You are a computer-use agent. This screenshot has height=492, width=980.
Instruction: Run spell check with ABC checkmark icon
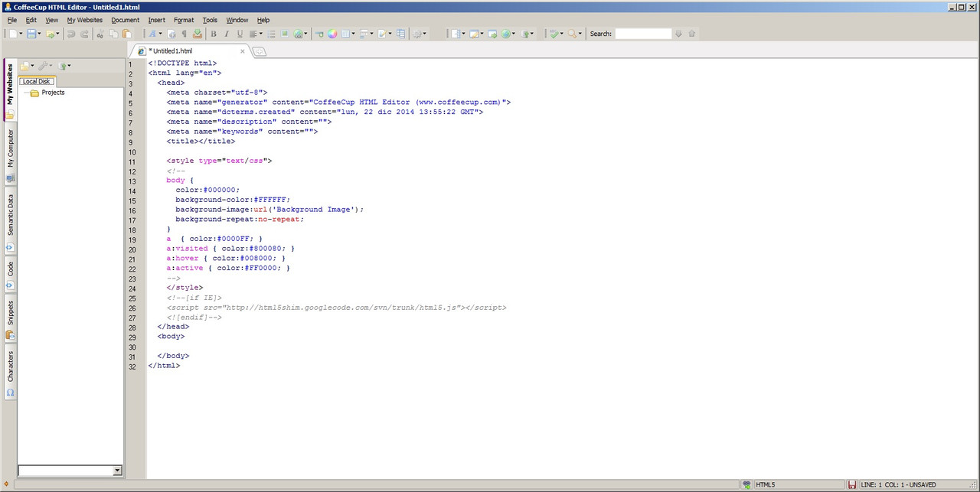[x=554, y=34]
